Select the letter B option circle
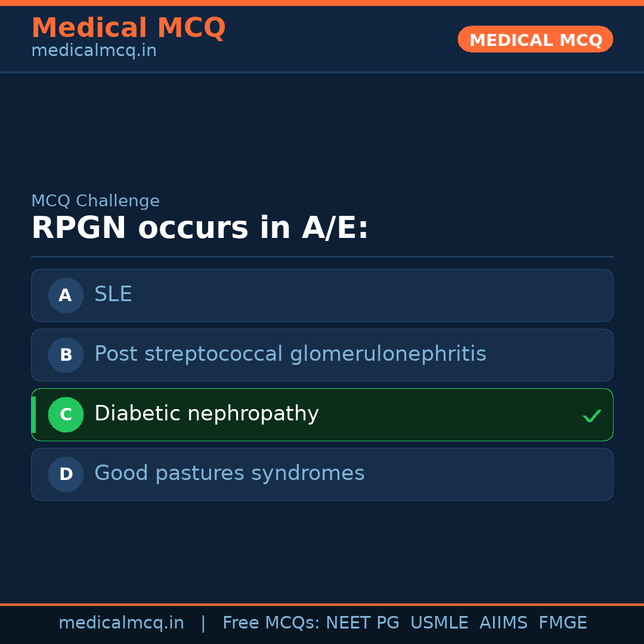The height and width of the screenshot is (644, 644). (66, 355)
